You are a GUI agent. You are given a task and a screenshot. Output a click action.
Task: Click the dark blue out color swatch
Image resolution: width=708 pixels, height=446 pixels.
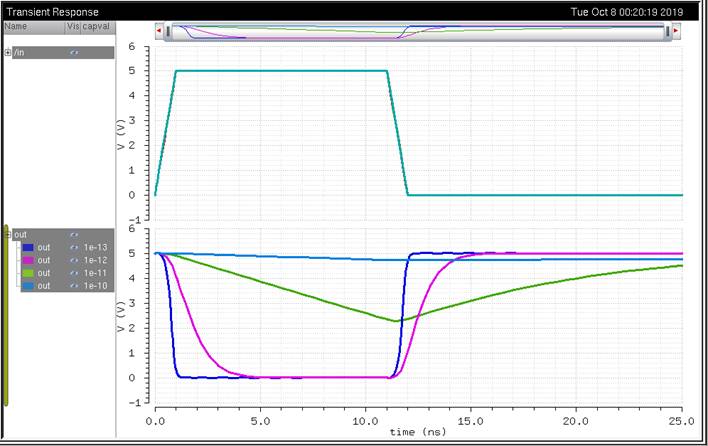[x=29, y=247]
